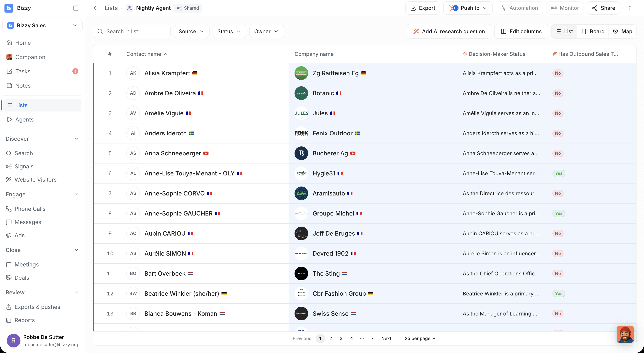
Task: Open the Bizzy Sales workspace dropdown
Action: 42,25
